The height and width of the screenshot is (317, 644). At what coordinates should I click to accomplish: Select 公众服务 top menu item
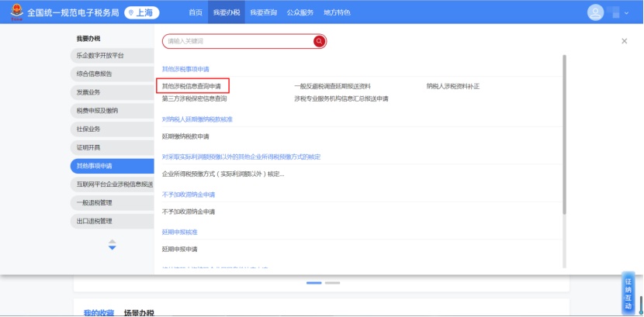point(299,13)
